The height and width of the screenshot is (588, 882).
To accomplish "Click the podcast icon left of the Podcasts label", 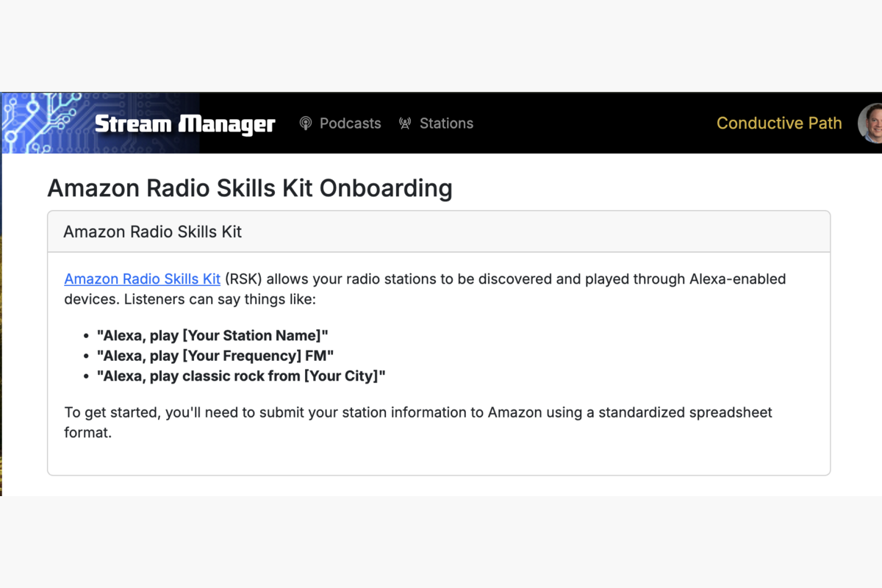I will pos(306,123).
